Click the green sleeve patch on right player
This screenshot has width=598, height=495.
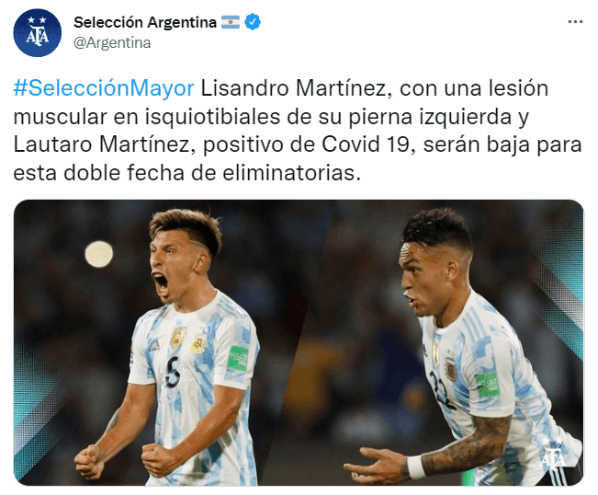point(488,384)
